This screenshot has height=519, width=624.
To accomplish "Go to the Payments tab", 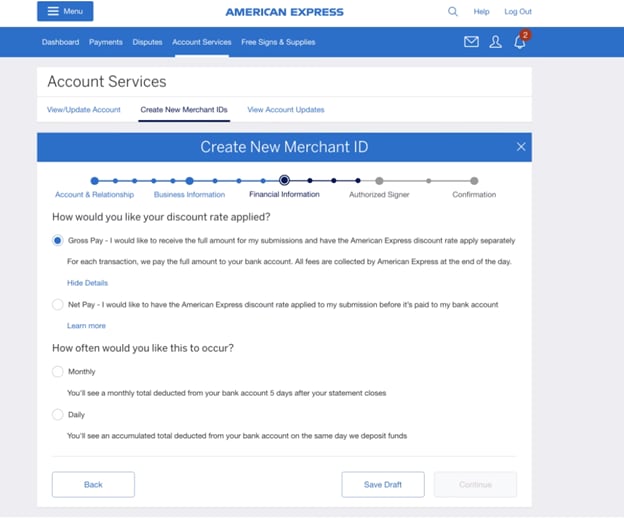I will click(106, 42).
